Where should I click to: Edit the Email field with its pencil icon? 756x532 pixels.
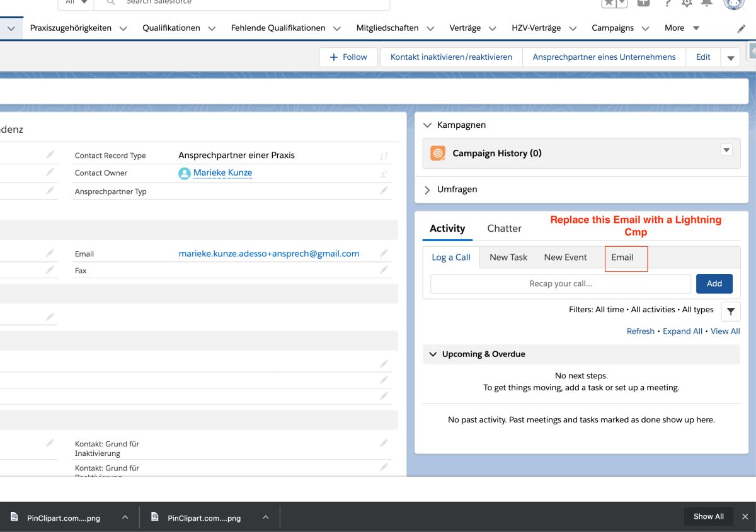tap(384, 253)
